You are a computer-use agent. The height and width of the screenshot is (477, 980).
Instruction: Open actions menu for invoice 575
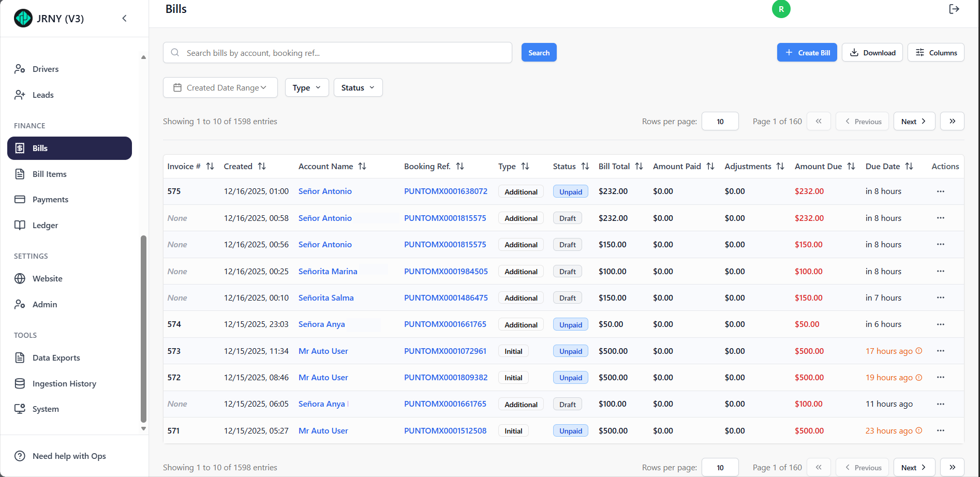coord(940,191)
